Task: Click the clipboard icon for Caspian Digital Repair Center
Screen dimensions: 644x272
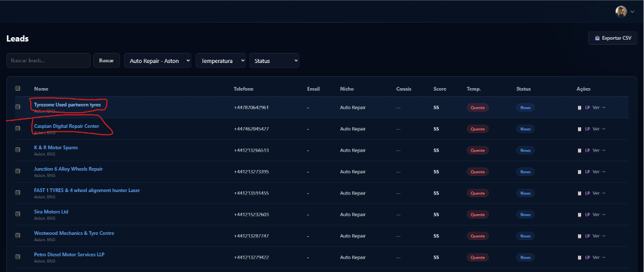Action: tap(579, 129)
